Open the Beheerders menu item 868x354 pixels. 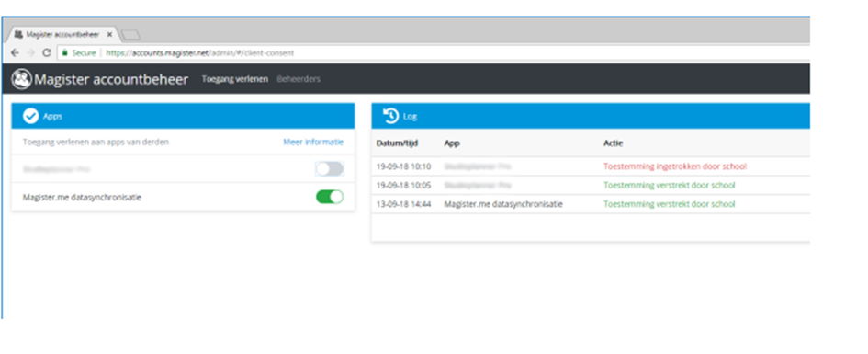pos(299,79)
